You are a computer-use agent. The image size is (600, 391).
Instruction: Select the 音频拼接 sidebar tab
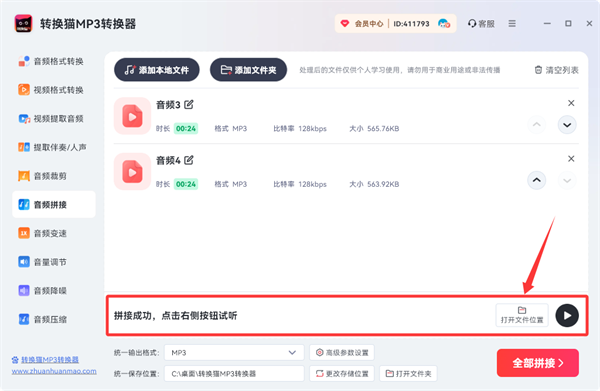54,204
